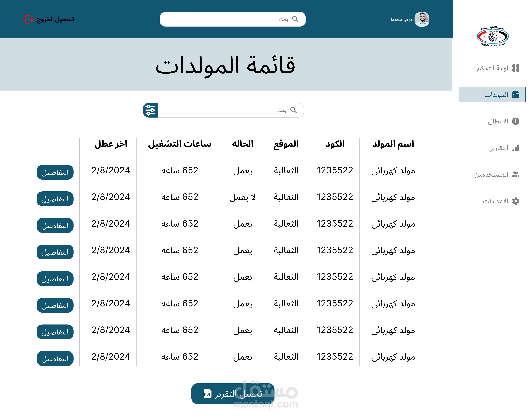Click the تسجيل الخروج logout text
The height and width of the screenshot is (418, 532).
(x=56, y=19)
